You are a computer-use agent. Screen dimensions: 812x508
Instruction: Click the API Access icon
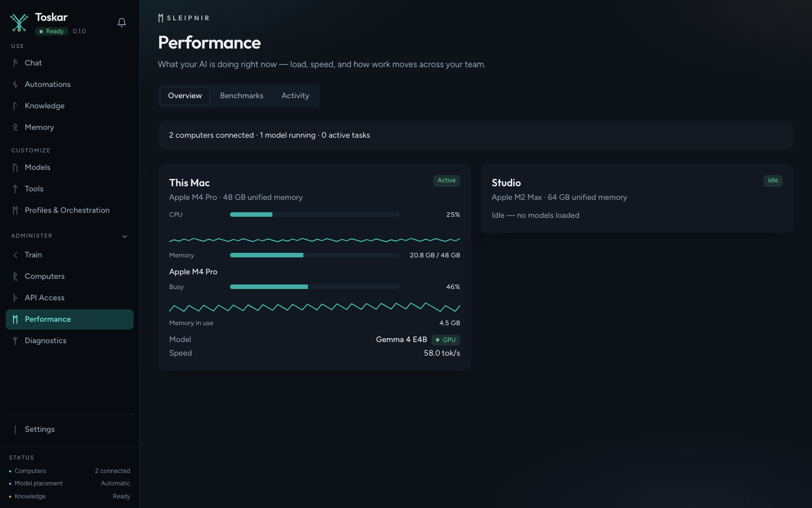point(15,298)
